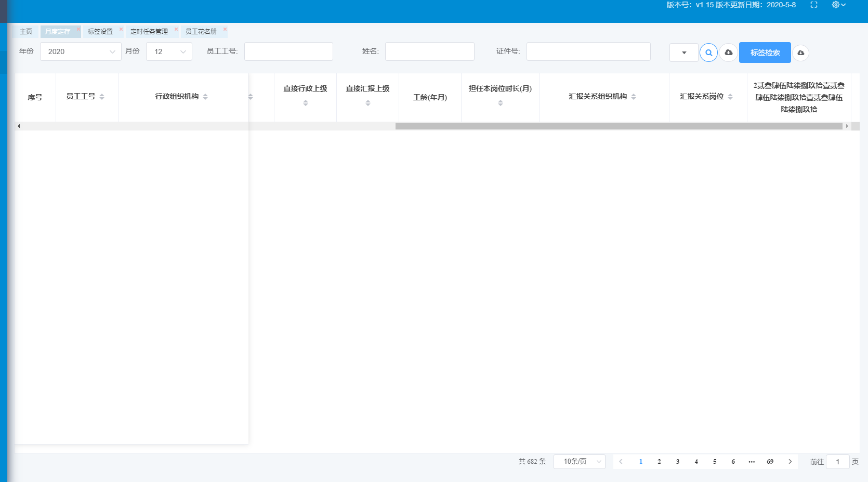Open the 年份 dropdown showing 2020
This screenshot has height=482, width=868.
(x=81, y=51)
